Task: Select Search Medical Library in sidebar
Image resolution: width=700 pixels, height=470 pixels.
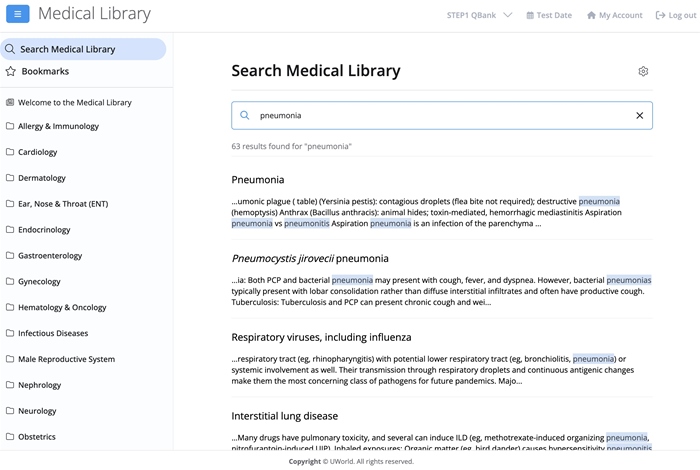Action: [x=67, y=49]
